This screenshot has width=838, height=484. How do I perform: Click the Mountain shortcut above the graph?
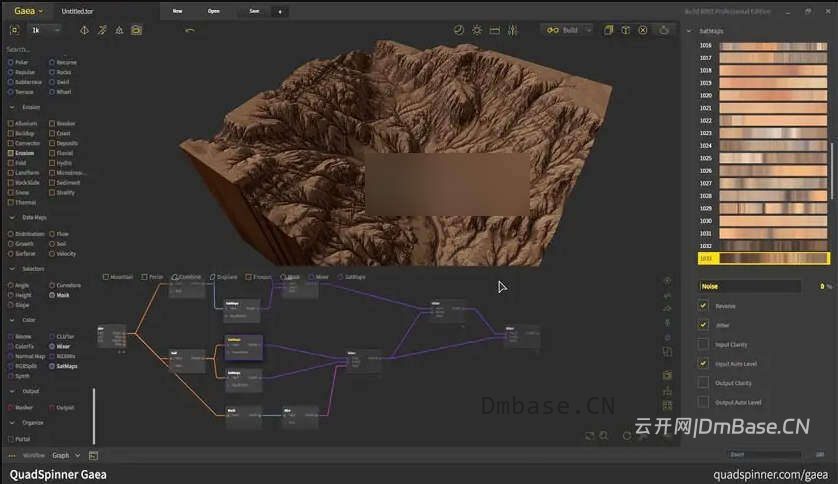click(x=118, y=277)
